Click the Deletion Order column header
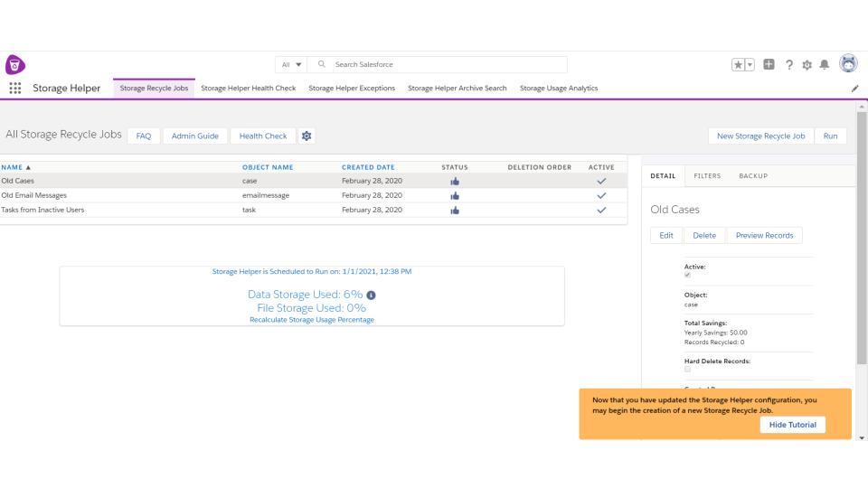 [539, 167]
